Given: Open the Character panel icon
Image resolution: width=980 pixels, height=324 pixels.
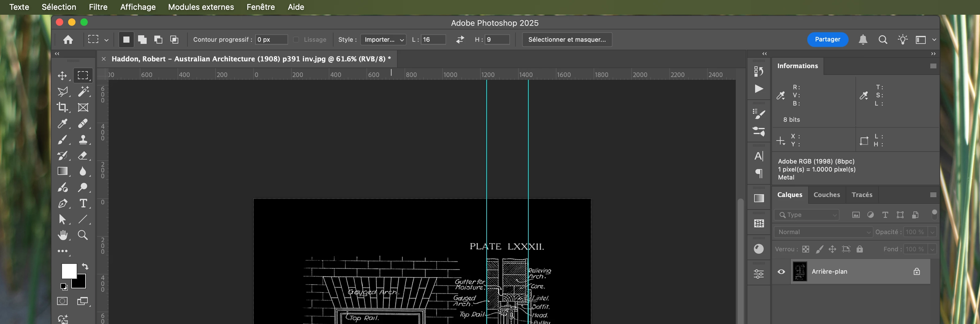Looking at the screenshot, I should point(758,156).
